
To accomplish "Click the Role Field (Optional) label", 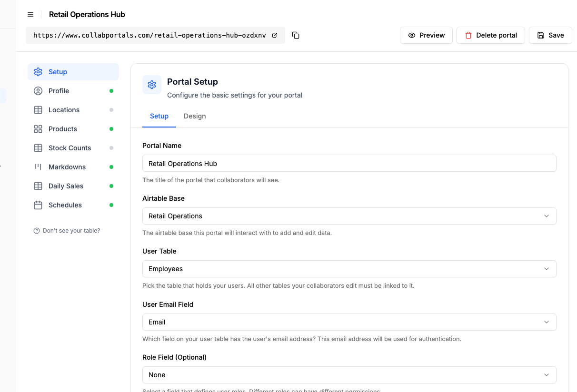I will 174,357.
